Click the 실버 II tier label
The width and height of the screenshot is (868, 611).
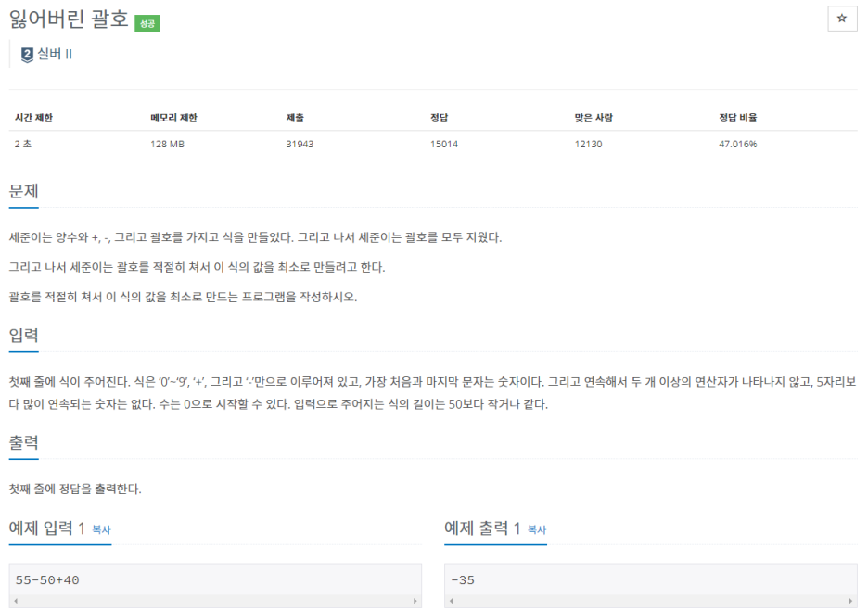click(x=55, y=54)
